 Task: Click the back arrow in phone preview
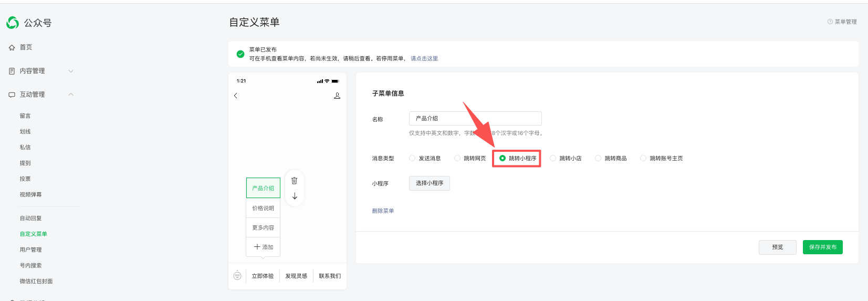coord(236,96)
